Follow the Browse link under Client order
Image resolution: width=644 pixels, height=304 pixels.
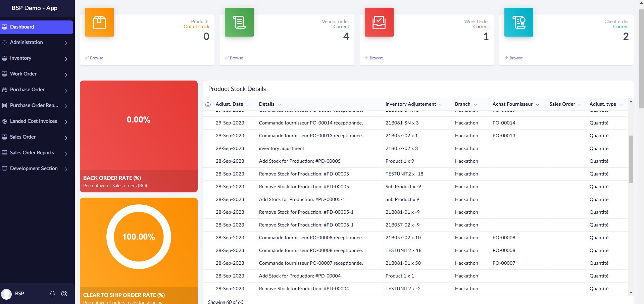pos(516,58)
